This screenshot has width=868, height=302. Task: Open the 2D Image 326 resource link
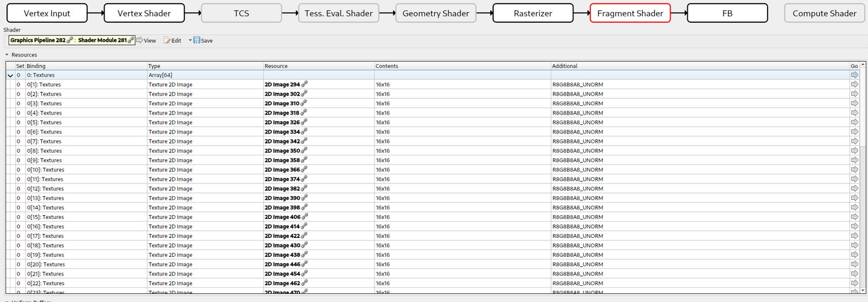click(282, 123)
